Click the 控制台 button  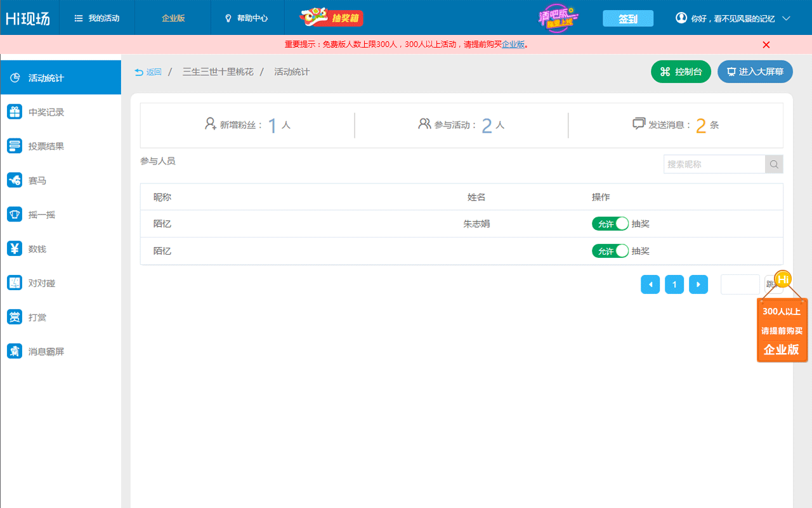(x=681, y=72)
